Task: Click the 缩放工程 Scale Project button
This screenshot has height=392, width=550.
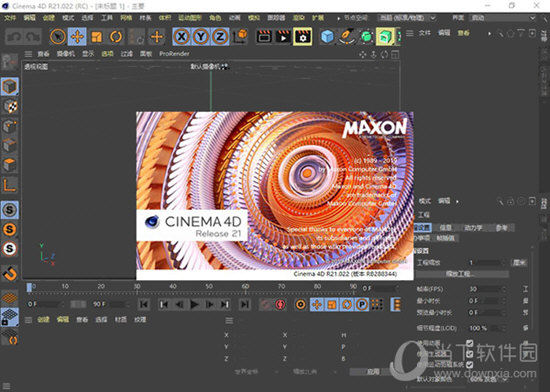Action: 463,274
